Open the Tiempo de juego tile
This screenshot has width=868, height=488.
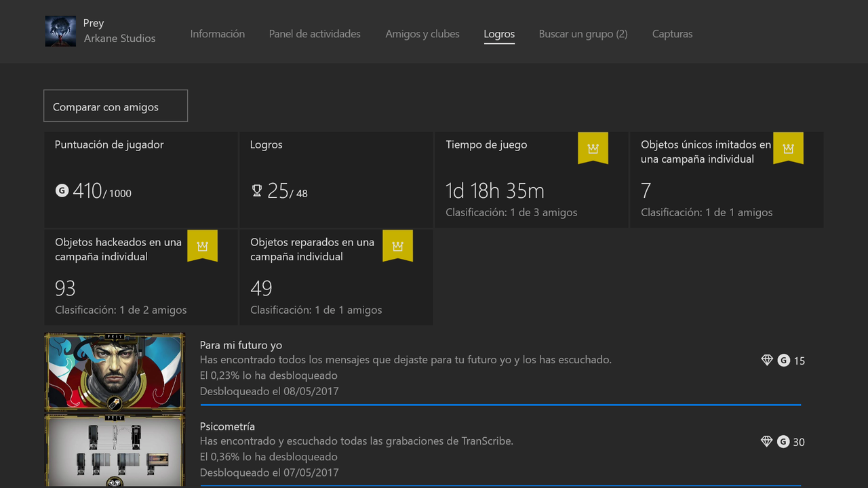pos(531,180)
